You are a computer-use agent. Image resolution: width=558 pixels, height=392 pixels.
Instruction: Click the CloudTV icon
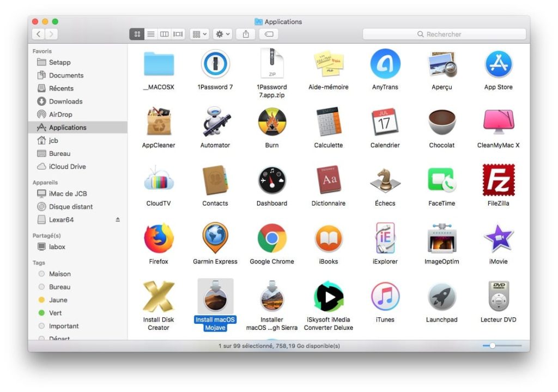pos(159,180)
